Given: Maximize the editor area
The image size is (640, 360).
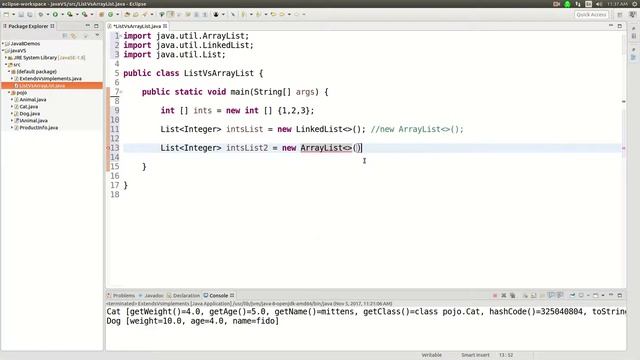Looking at the screenshot, I should (620, 26).
